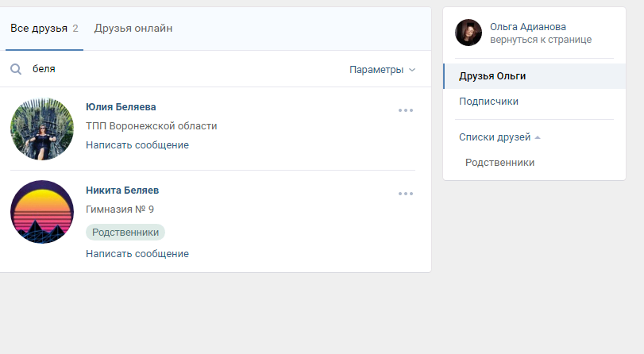Open Подписчики in sidebar

point(488,102)
